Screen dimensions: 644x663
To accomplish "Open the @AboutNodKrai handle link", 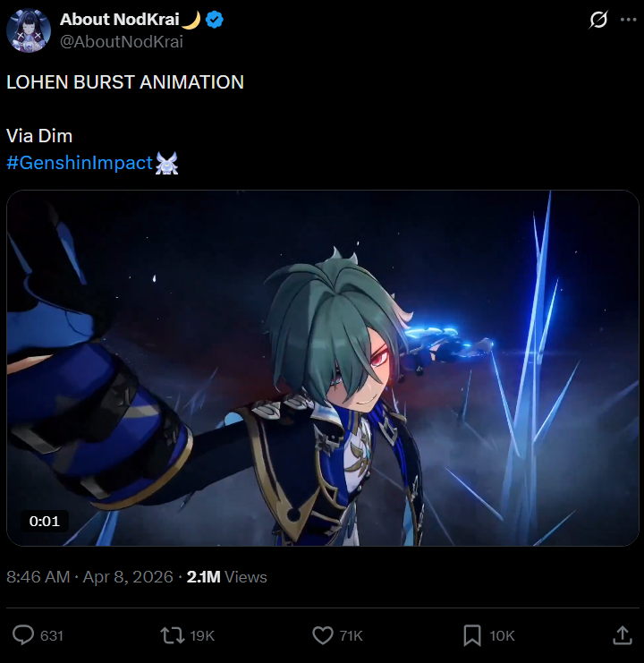I will point(122,42).
